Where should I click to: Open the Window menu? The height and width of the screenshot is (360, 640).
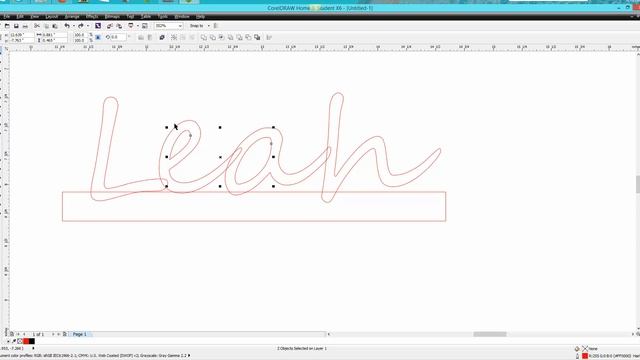(x=182, y=17)
